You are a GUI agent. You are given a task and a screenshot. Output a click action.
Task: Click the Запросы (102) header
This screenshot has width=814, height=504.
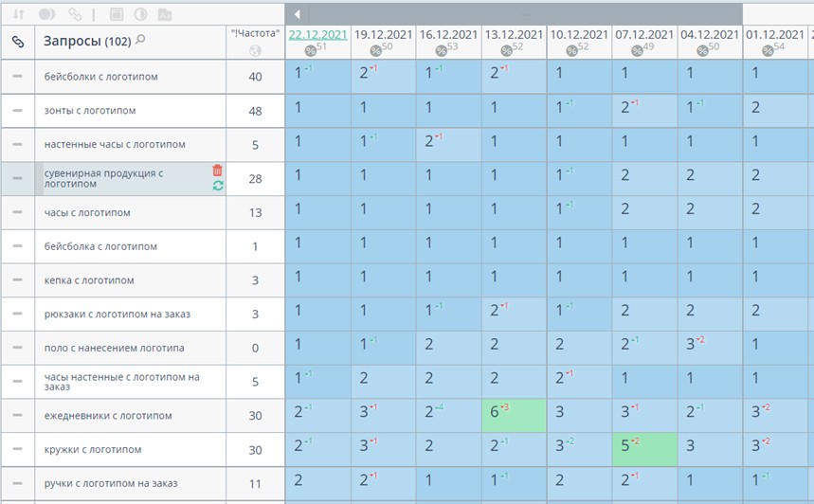pyautogui.click(x=87, y=41)
